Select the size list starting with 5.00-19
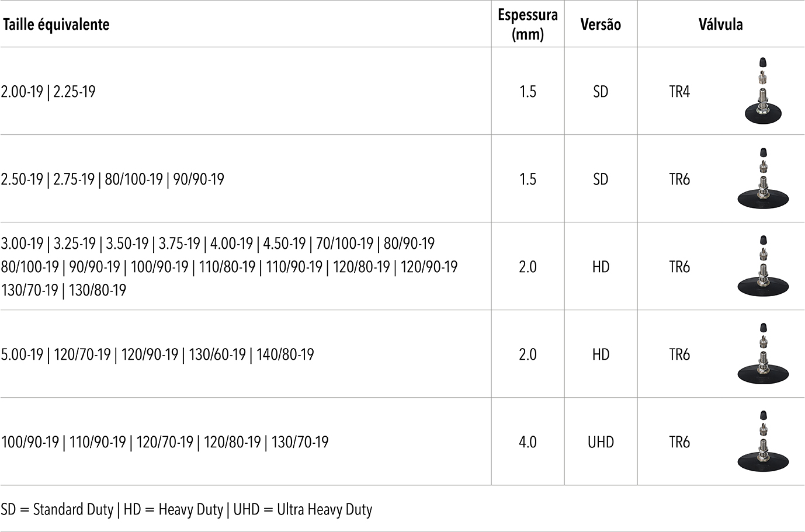This screenshot has height=532, width=805. tap(158, 354)
